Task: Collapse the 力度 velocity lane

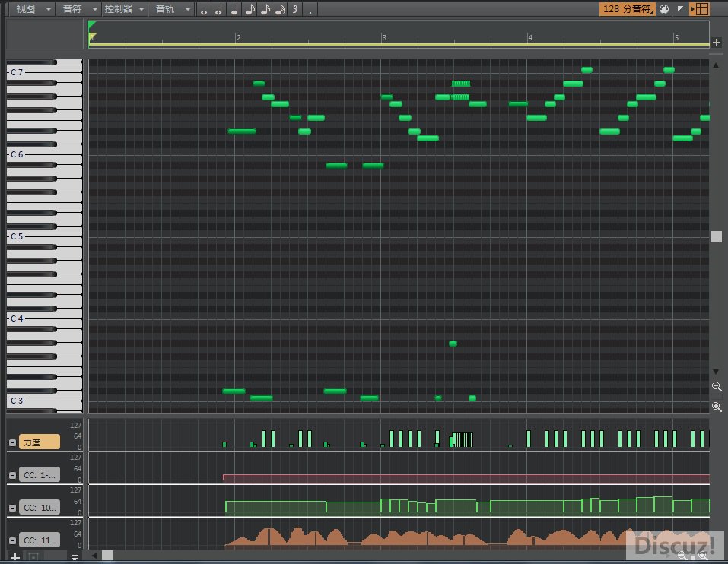Action: coord(12,442)
